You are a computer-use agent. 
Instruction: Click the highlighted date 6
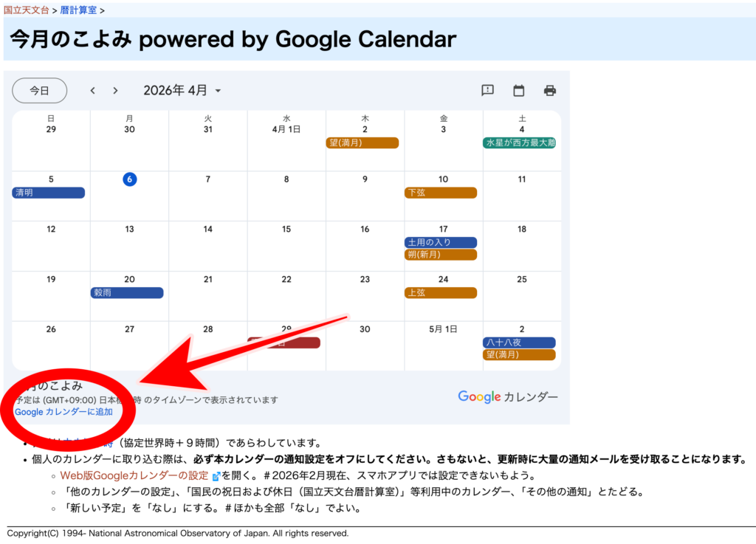click(x=129, y=179)
